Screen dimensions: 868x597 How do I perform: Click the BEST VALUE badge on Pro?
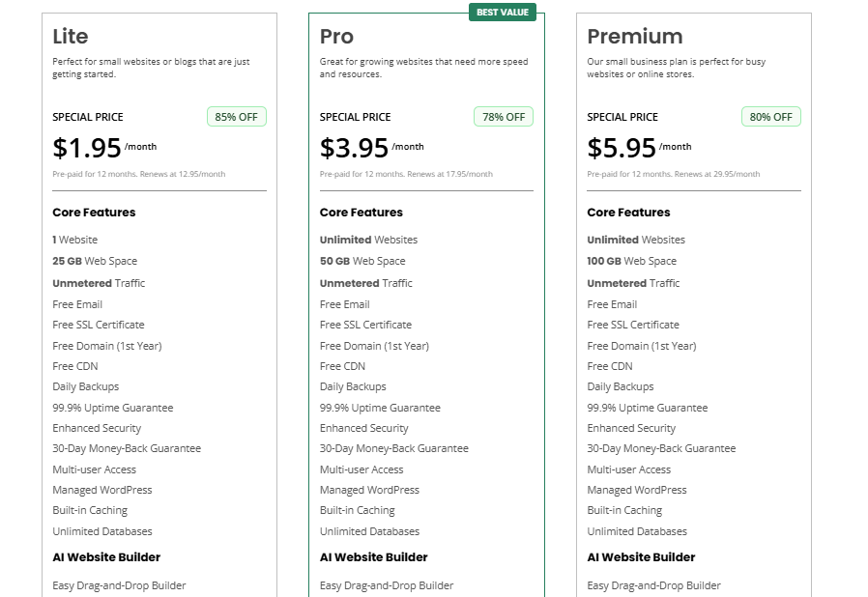click(x=503, y=13)
